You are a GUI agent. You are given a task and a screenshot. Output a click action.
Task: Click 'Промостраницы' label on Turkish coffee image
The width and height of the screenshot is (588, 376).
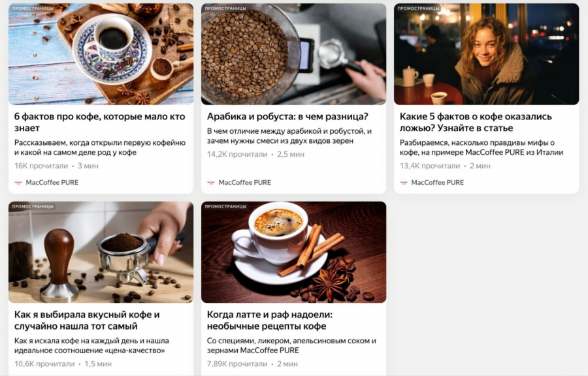point(33,8)
